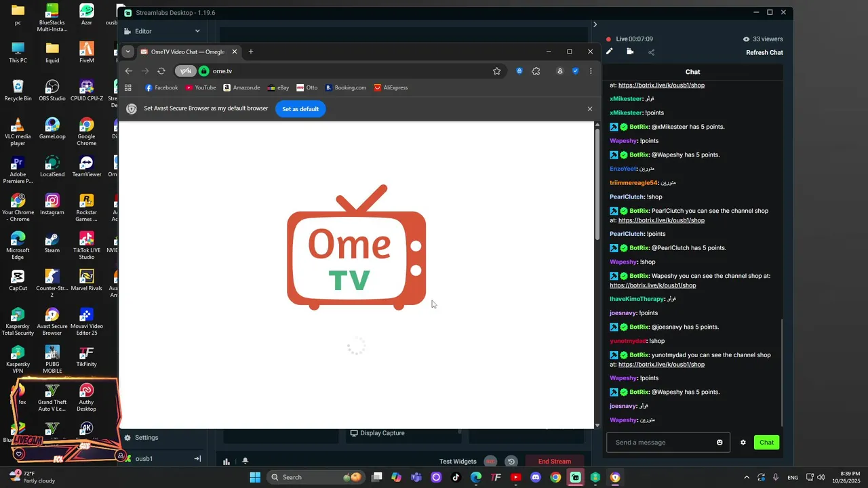The height and width of the screenshot is (488, 868).
Task: Open the Booking.com bookmark
Action: (345, 87)
